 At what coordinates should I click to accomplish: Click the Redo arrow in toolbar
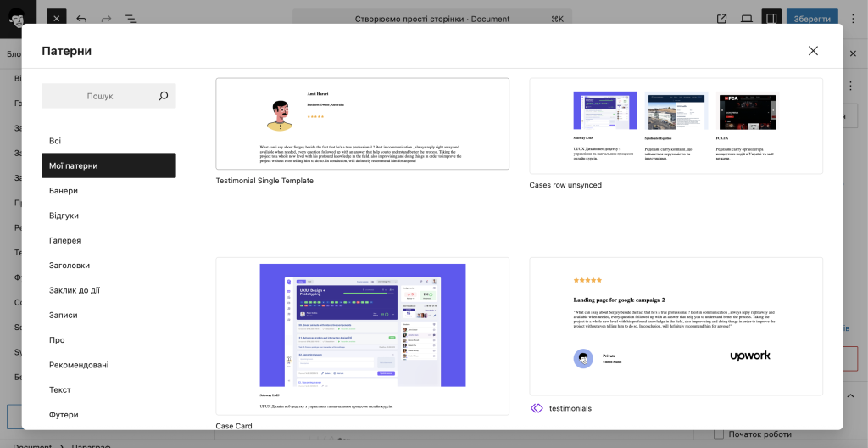click(x=106, y=18)
